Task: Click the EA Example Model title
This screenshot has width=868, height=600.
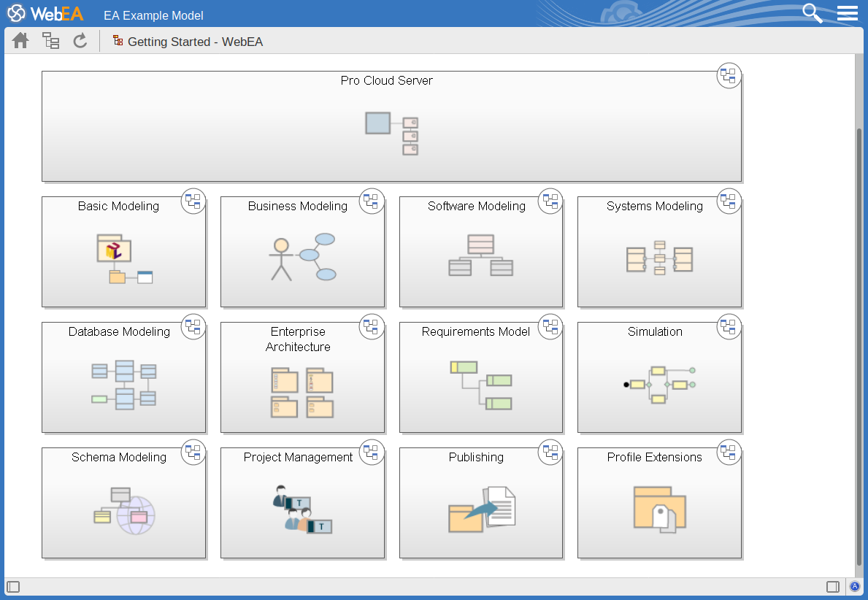Action: pyautogui.click(x=153, y=15)
